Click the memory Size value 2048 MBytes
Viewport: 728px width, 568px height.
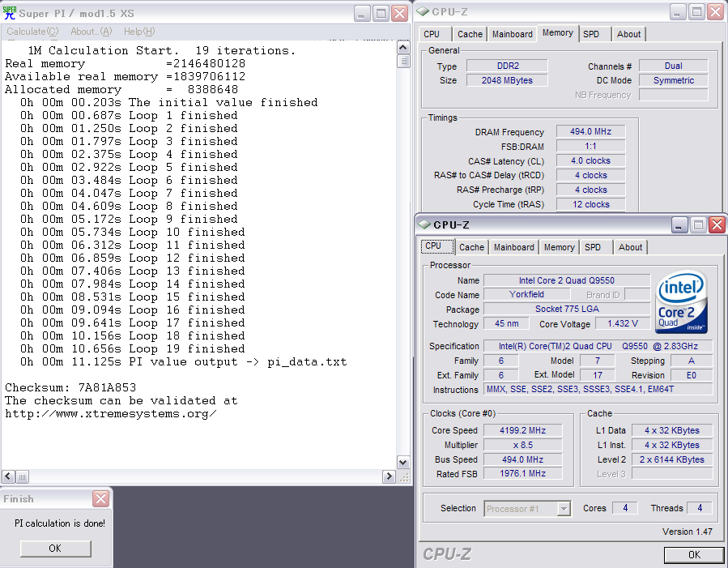point(507,80)
